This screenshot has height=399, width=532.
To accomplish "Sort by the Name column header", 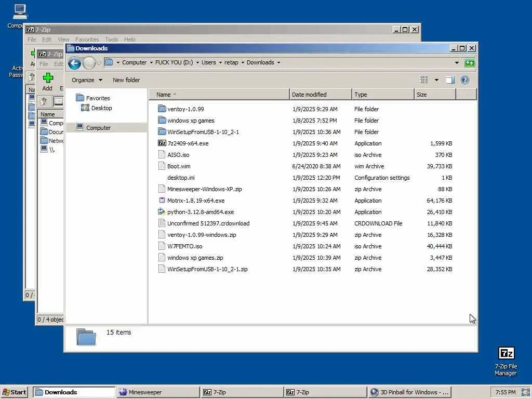I will [219, 95].
